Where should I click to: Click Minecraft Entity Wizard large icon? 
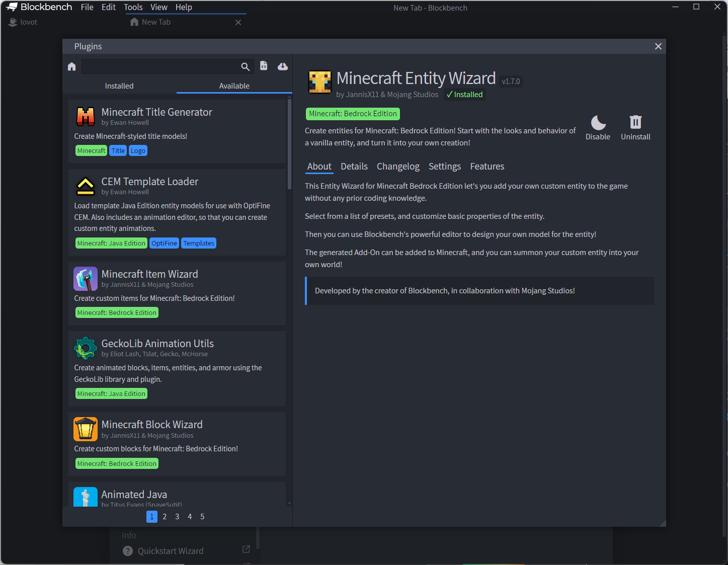[x=320, y=82]
